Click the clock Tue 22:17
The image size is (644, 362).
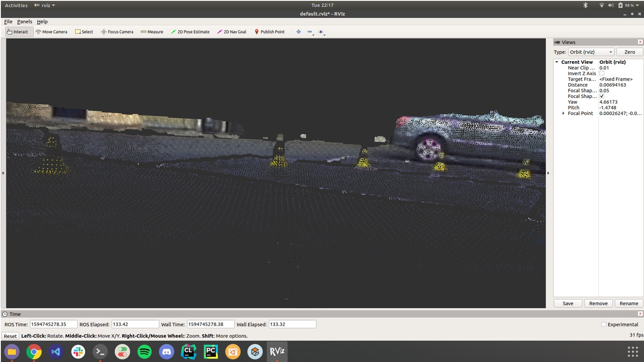coord(322,5)
